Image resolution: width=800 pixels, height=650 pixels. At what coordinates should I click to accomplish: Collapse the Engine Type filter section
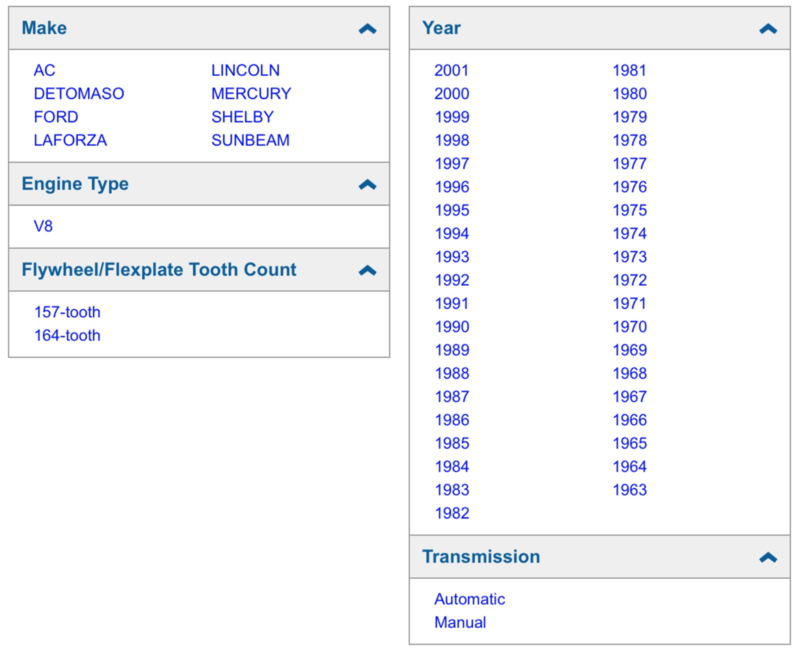point(367,185)
